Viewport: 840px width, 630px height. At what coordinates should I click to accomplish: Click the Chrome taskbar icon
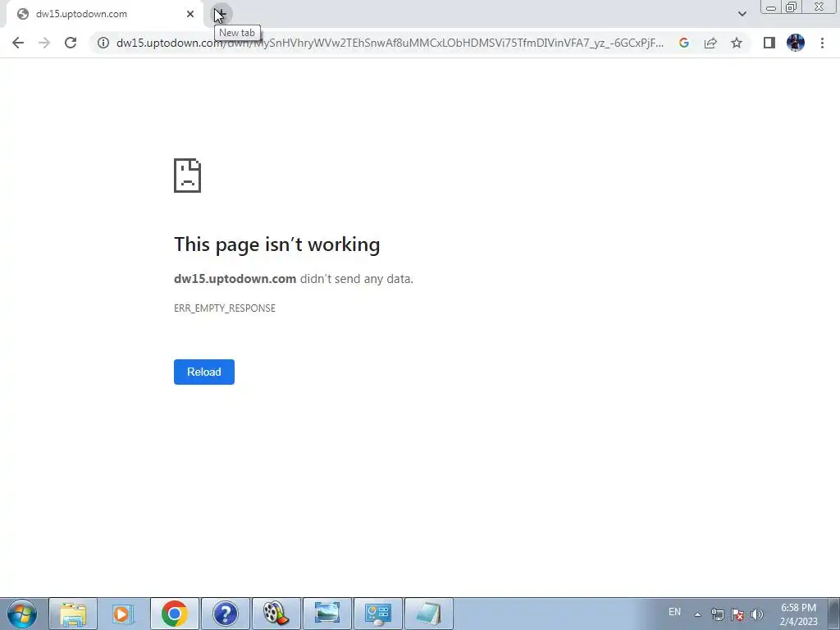(x=175, y=614)
